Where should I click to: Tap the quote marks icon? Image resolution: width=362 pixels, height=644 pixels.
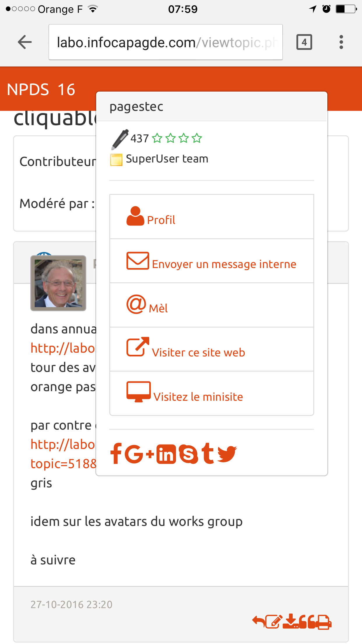pos(307,621)
